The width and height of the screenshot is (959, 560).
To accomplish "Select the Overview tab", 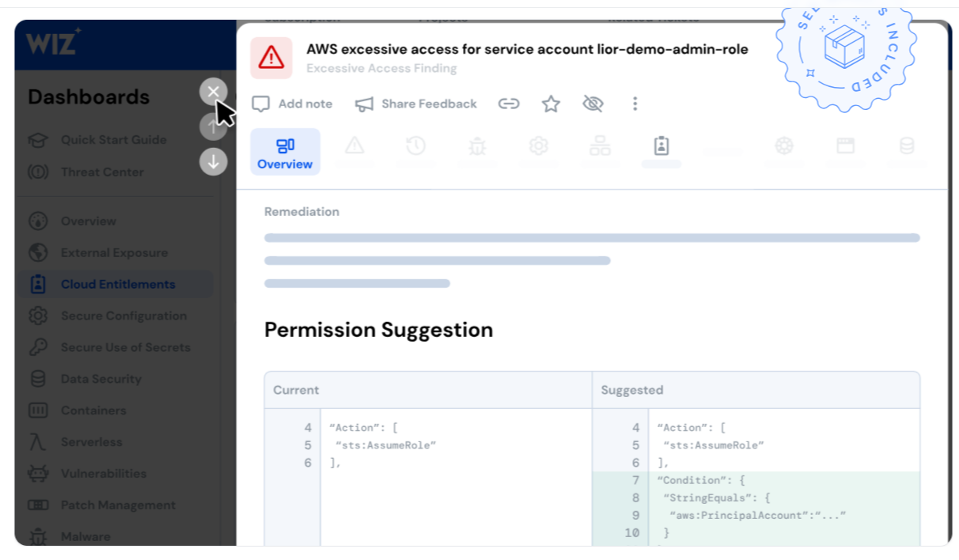I will [285, 152].
